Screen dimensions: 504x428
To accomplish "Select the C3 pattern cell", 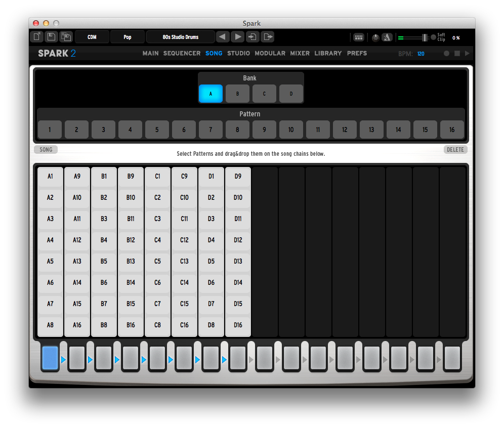I will click(157, 219).
